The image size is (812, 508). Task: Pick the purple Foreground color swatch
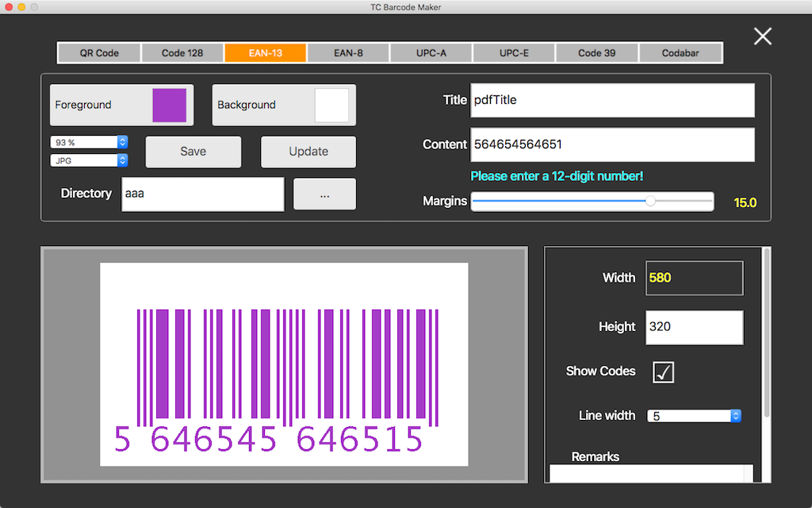(x=170, y=106)
